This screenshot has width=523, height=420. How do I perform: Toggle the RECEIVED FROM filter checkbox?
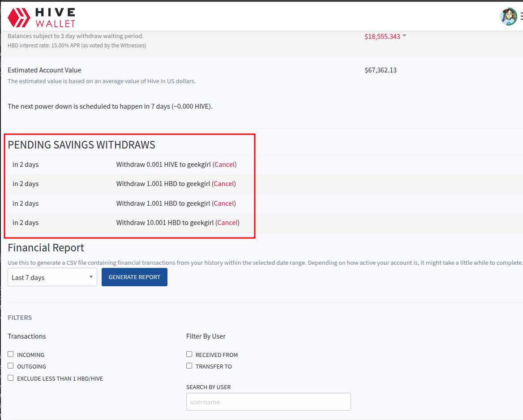(189, 354)
